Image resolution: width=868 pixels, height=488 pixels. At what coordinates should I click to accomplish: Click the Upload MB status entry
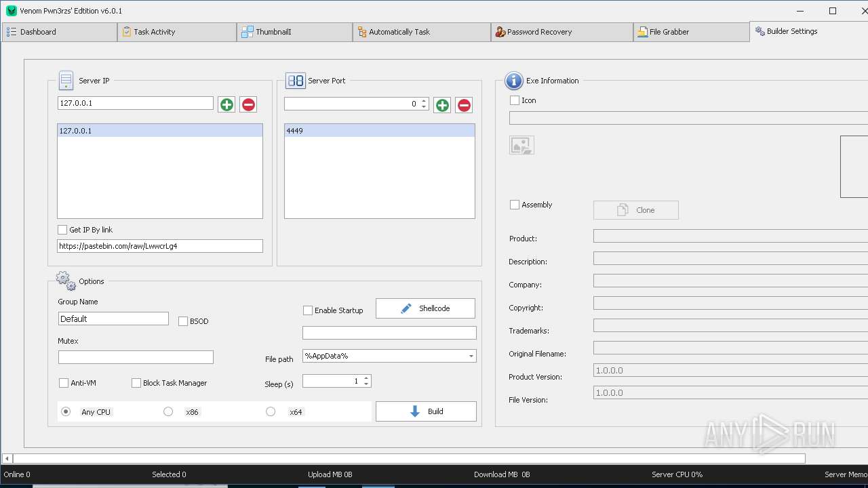pyautogui.click(x=330, y=474)
